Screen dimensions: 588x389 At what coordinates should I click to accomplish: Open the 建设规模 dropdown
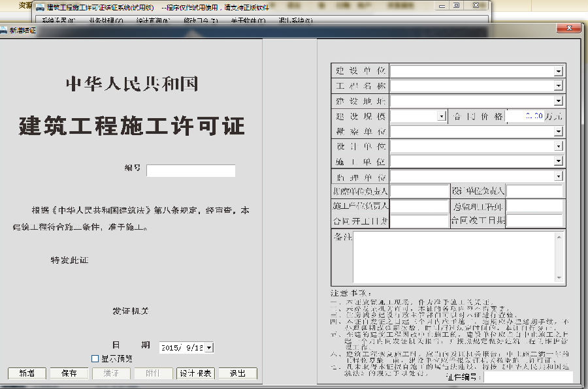coord(442,117)
